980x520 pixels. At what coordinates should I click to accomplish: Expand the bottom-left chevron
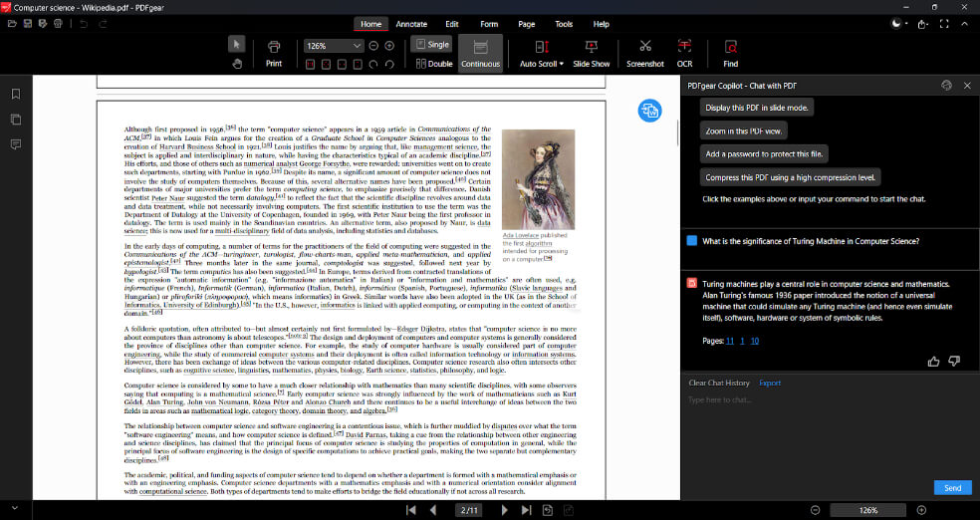pyautogui.click(x=15, y=508)
